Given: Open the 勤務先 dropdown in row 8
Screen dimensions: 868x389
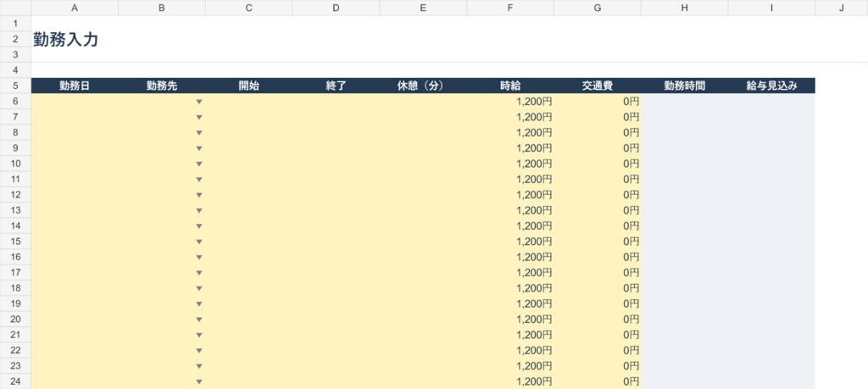Looking at the screenshot, I should tap(199, 133).
